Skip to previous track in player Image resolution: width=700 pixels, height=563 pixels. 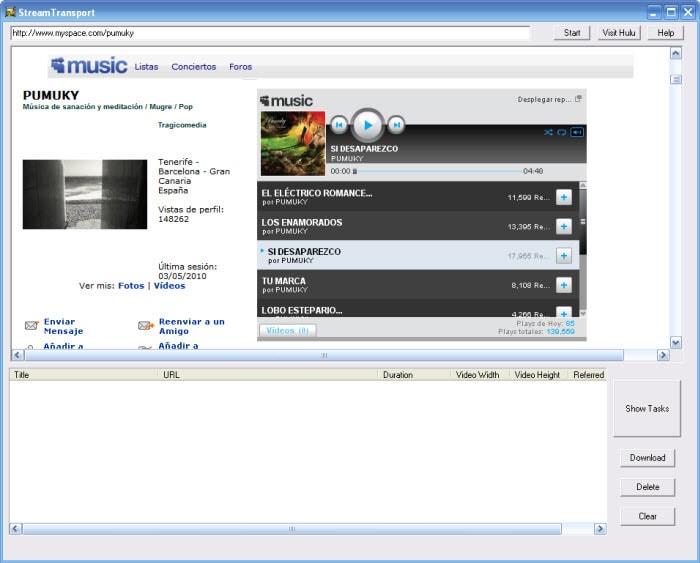339,125
